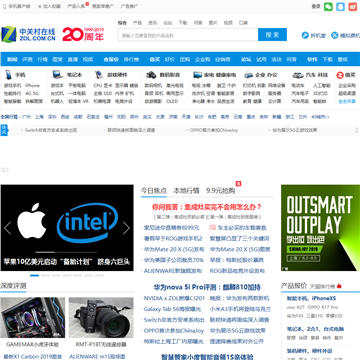This screenshot has height=360, width=360.
Task: Switch to the 本地行情 tab
Action: coord(186,191)
